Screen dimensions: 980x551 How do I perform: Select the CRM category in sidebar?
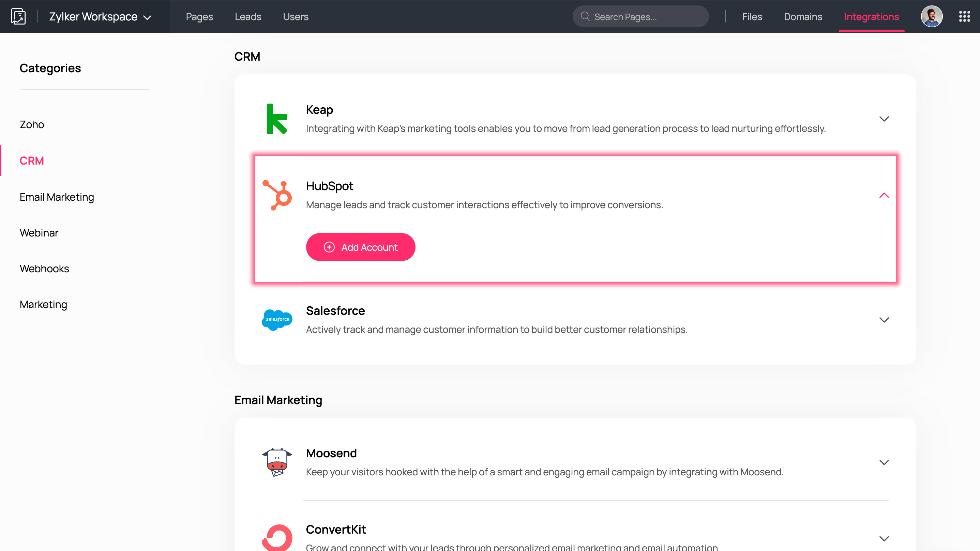pos(32,160)
